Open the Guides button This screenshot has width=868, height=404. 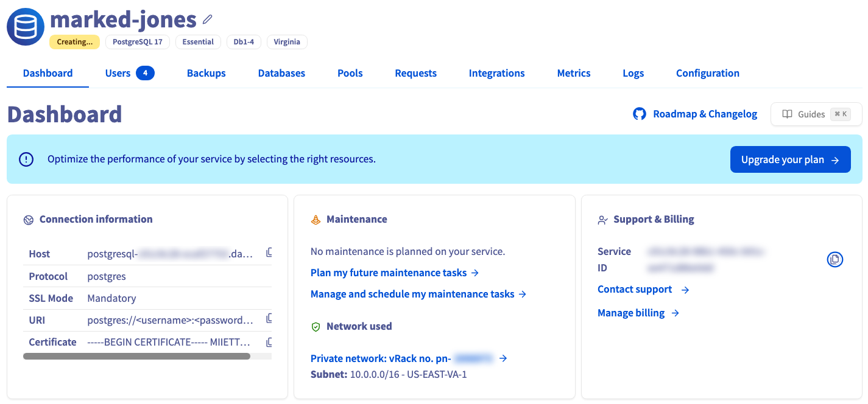click(x=816, y=114)
